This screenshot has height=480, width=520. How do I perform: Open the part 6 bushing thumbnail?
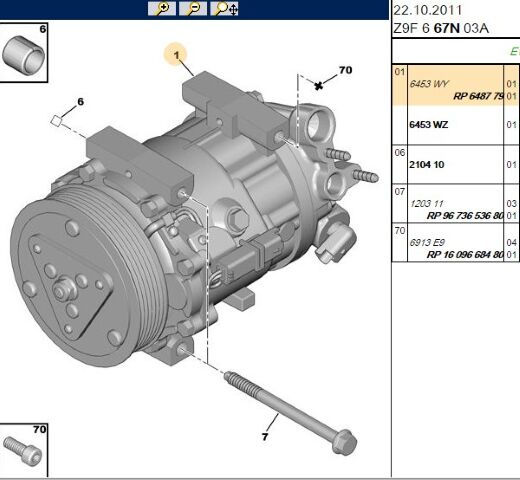pyautogui.click(x=24, y=53)
